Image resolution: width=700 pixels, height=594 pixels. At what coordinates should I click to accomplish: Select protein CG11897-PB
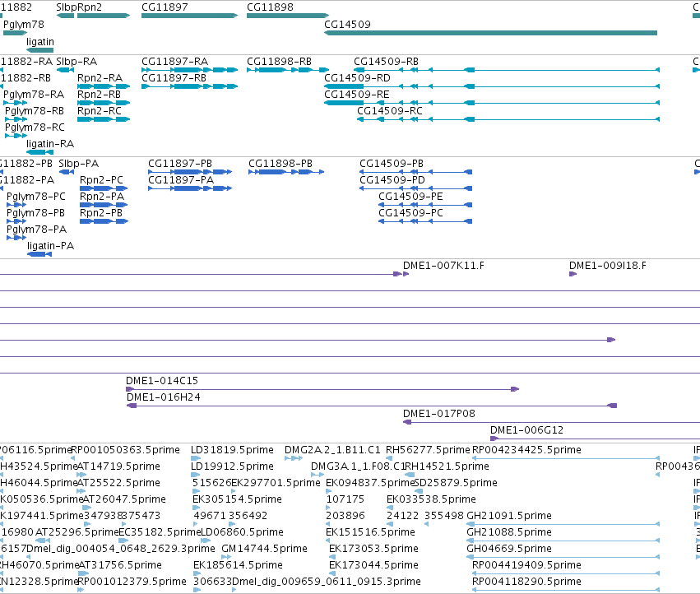tap(180, 164)
